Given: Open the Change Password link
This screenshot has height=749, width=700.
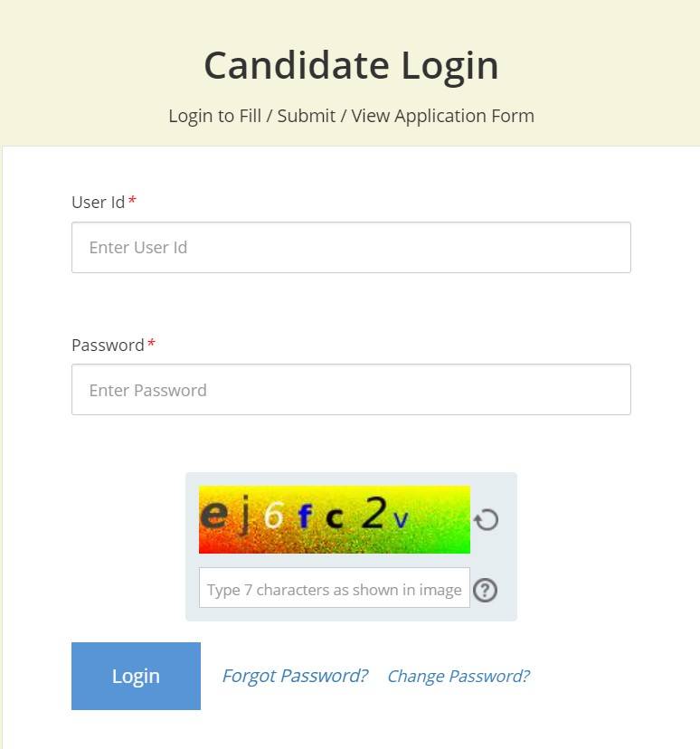Looking at the screenshot, I should pos(458,676).
